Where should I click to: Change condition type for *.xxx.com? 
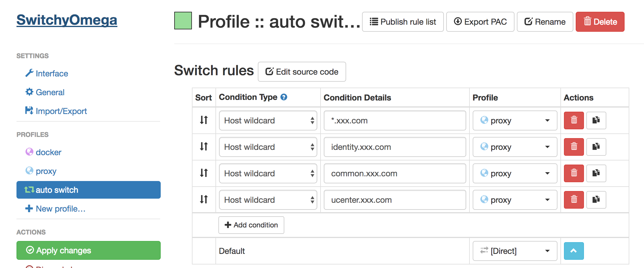click(x=268, y=120)
